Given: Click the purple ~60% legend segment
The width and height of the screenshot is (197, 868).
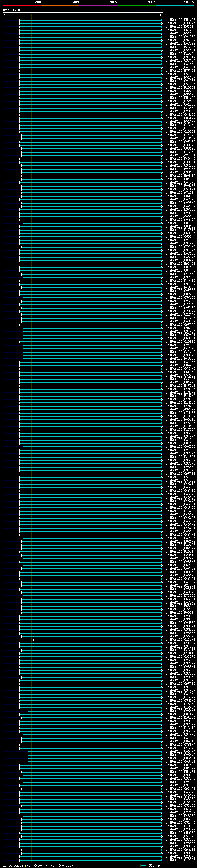Looking at the screenshot, I should click(x=99, y=6).
